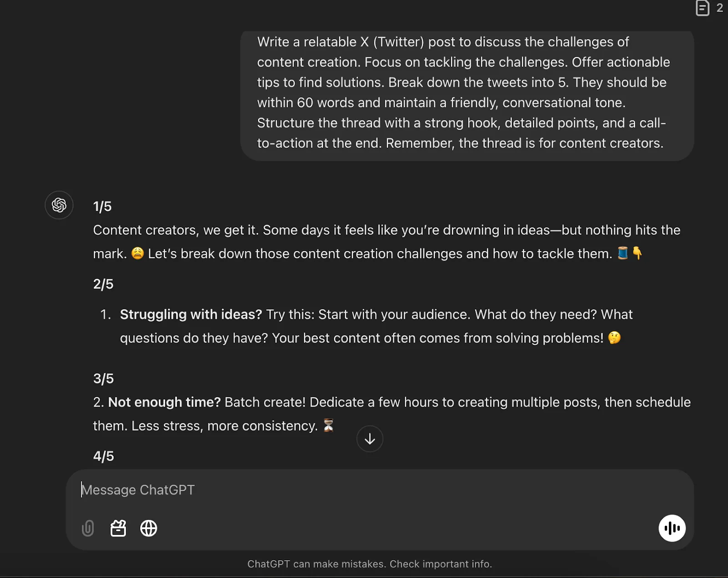Click the 4/5 tweet heading
Image resolution: width=728 pixels, height=578 pixels.
[x=103, y=456]
